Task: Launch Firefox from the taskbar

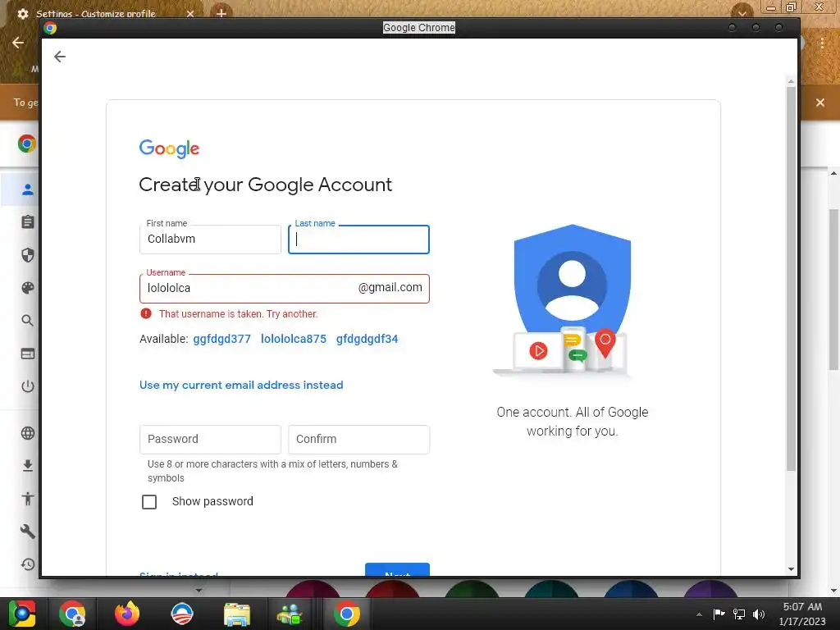Action: point(127,614)
